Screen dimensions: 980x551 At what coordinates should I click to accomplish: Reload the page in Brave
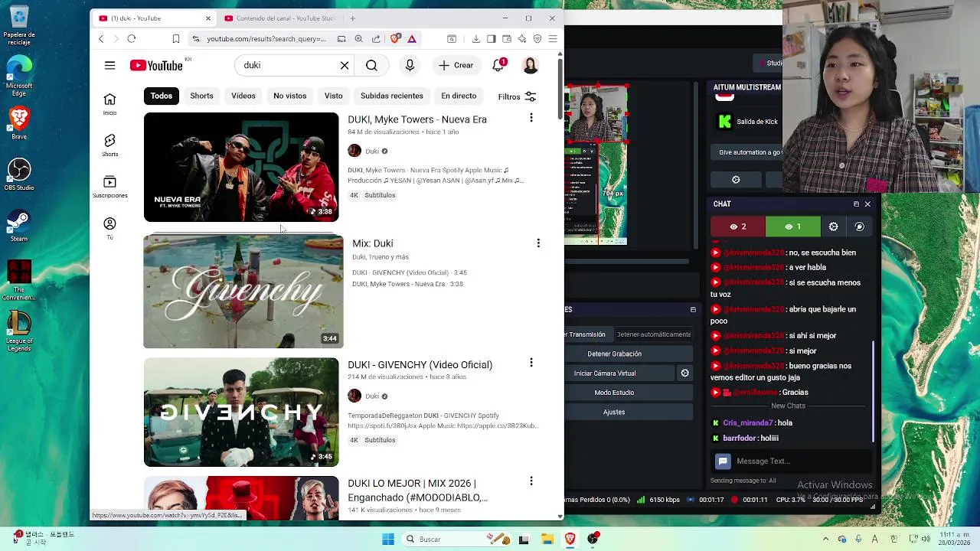[x=132, y=39]
